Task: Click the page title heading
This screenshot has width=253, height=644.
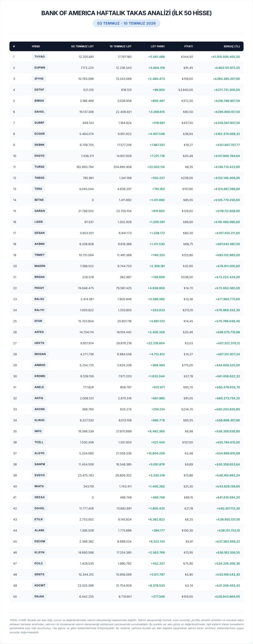Action: tap(126, 13)
